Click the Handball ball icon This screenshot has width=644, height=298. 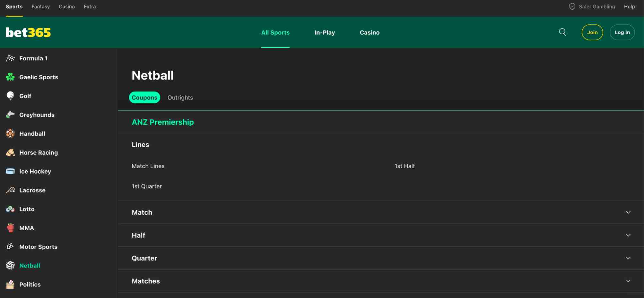[x=10, y=133]
